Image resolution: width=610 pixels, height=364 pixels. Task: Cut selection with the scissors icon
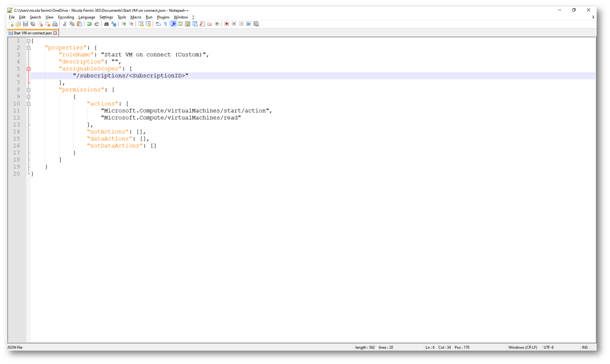(65, 24)
